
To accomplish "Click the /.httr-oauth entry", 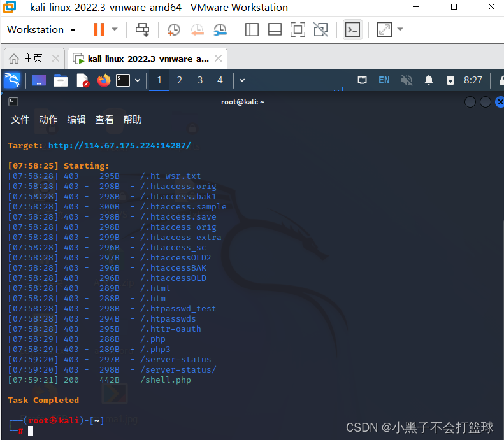I will (x=170, y=329).
